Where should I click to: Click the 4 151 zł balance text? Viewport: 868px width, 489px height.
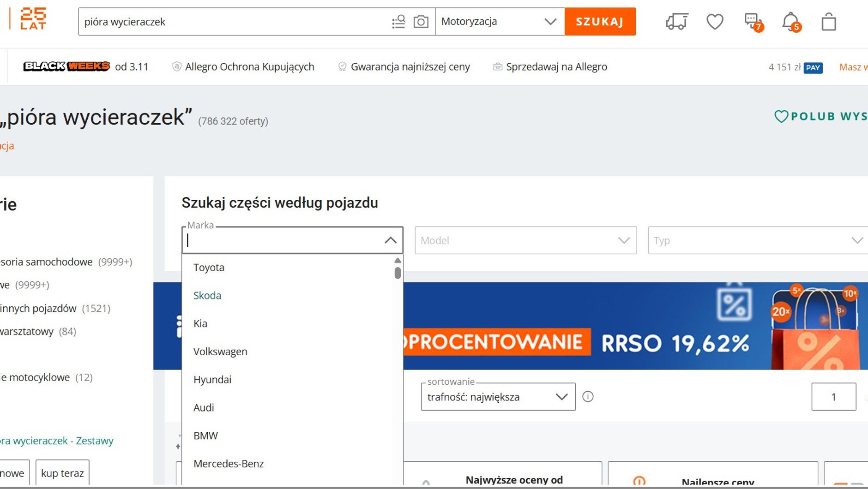(784, 67)
